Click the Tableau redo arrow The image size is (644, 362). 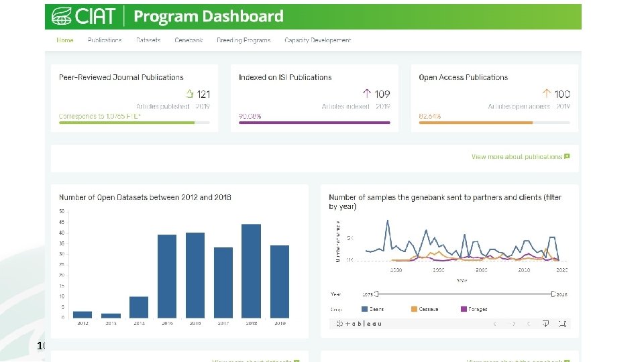513,324
